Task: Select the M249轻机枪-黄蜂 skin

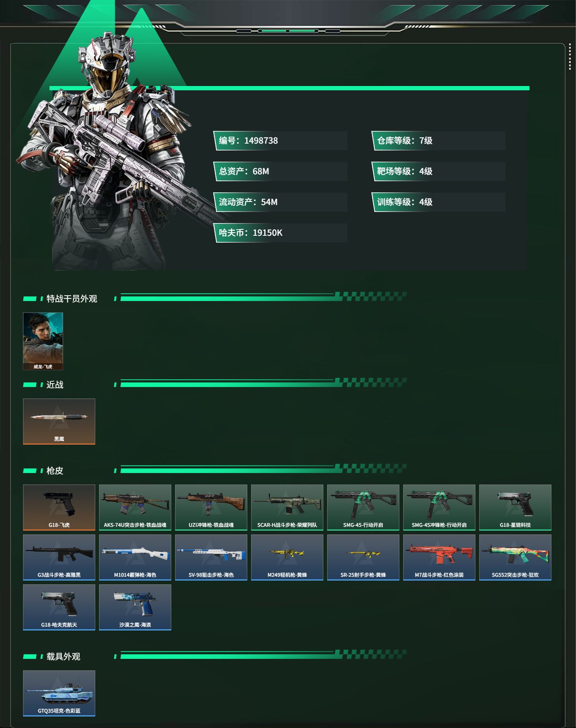Action: (x=287, y=558)
